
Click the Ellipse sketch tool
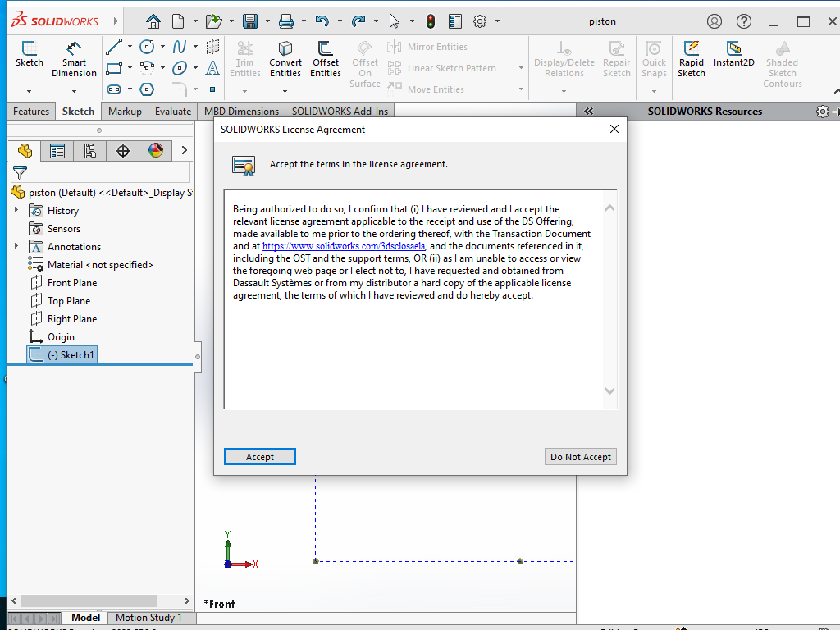180,68
